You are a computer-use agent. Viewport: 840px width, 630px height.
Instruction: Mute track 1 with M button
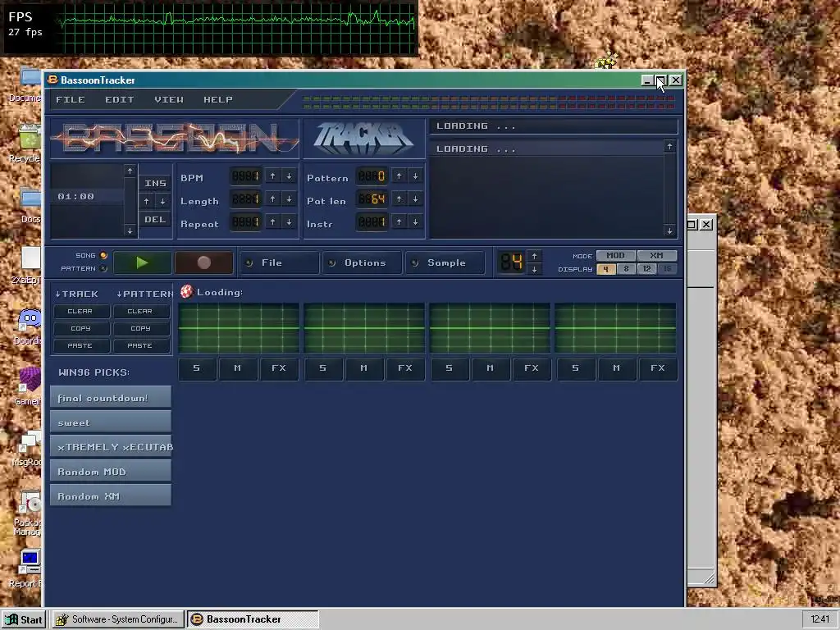[237, 368]
